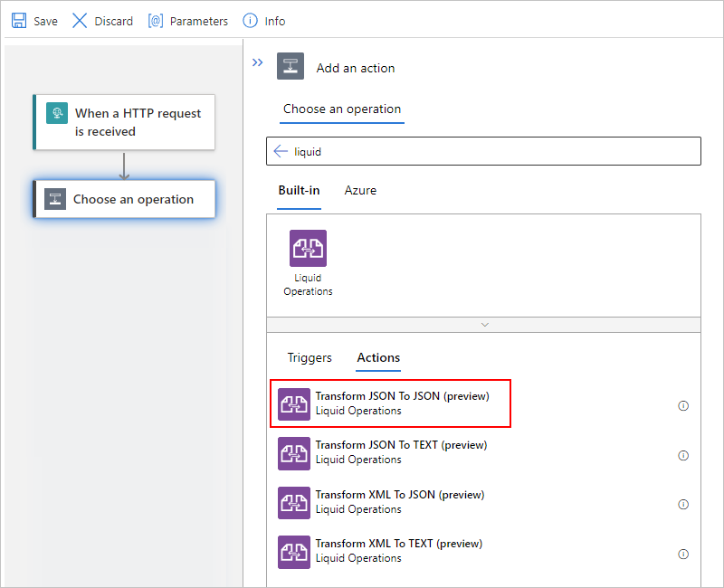Click the Transform XML To TEXT icon
The height and width of the screenshot is (588, 724).
(294, 552)
